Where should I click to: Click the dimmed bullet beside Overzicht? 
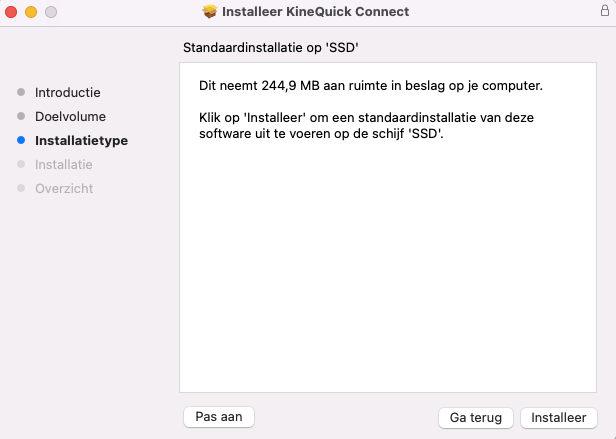[x=21, y=188]
